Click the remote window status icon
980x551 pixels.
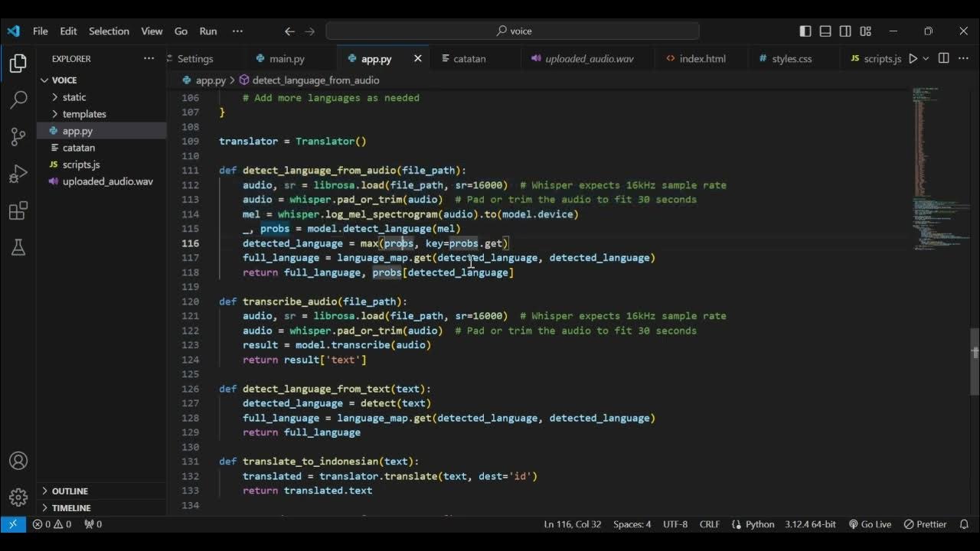[x=12, y=524]
